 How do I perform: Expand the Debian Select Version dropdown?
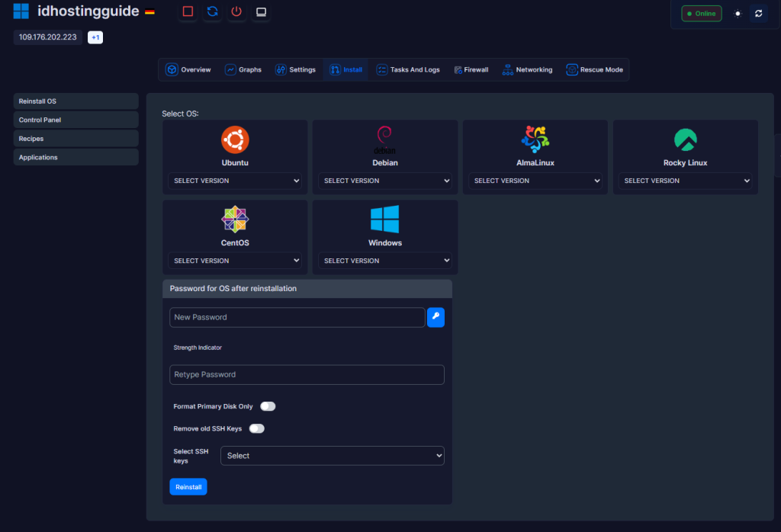[385, 181]
